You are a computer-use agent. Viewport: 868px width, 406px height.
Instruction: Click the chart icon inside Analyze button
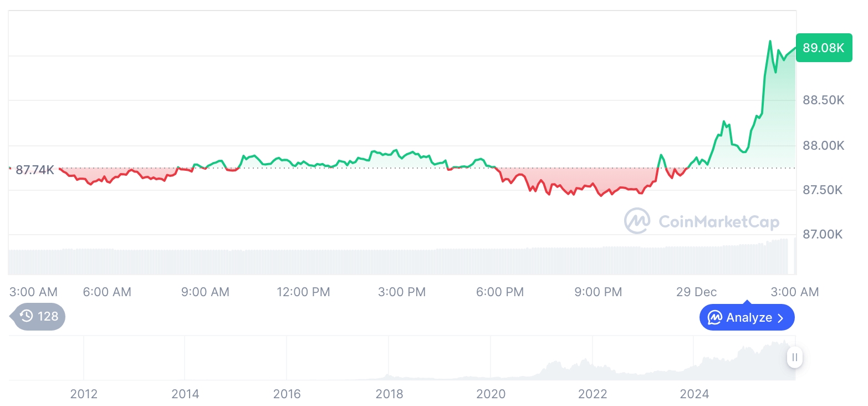[x=715, y=318]
